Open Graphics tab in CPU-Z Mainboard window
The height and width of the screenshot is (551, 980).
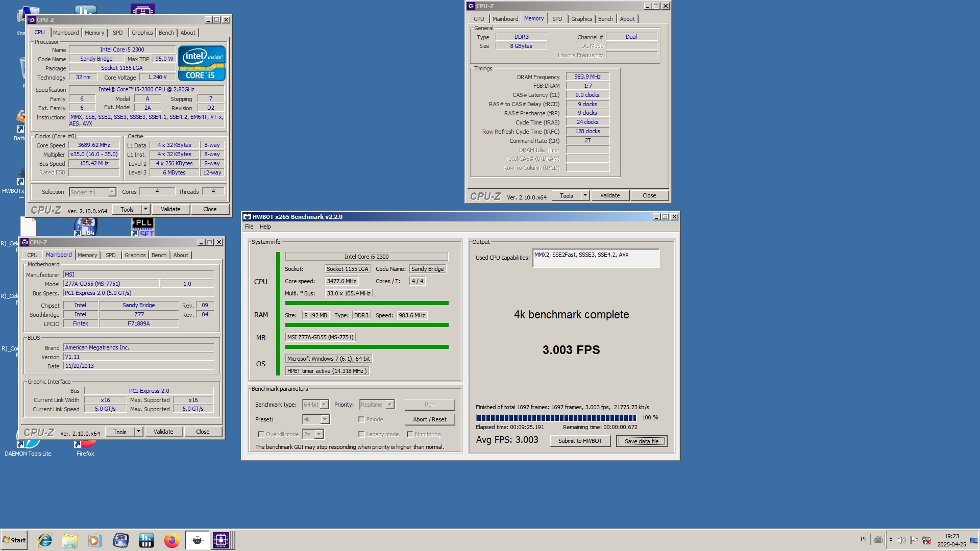click(135, 255)
